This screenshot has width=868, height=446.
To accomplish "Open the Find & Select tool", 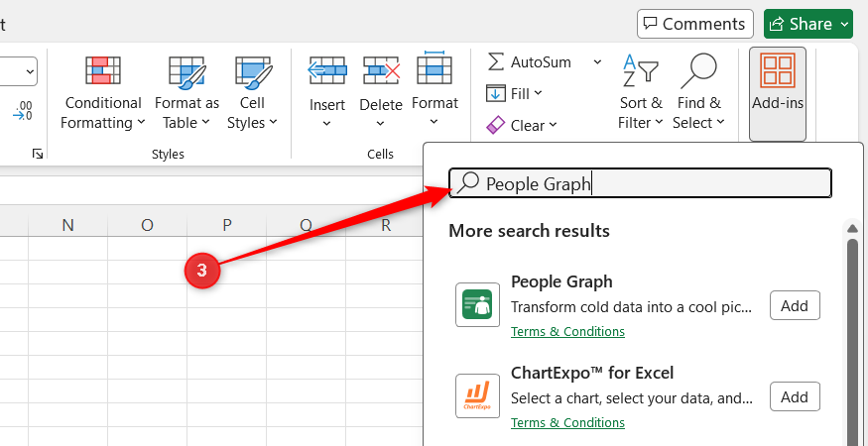I will [x=698, y=92].
